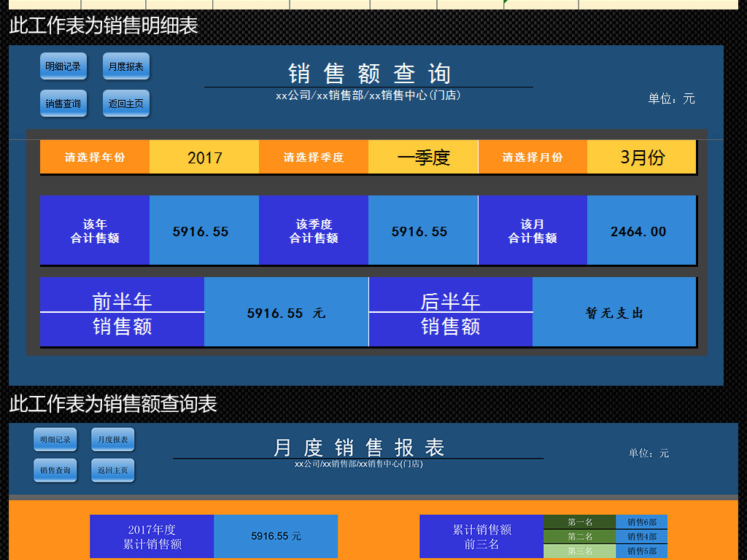Go to 返回主页 in 月度销售报表 panel
Image resolution: width=747 pixels, height=560 pixels.
pyautogui.click(x=113, y=470)
